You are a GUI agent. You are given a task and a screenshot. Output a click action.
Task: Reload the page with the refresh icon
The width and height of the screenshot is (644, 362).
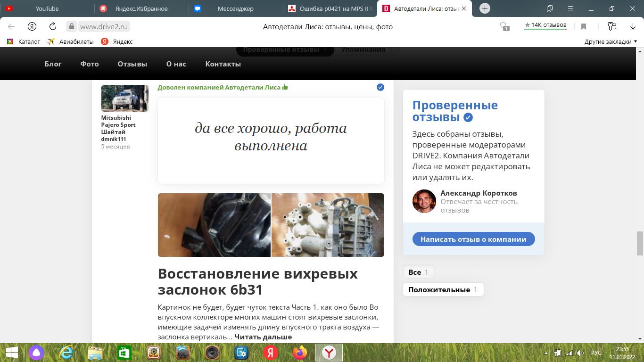point(53,26)
